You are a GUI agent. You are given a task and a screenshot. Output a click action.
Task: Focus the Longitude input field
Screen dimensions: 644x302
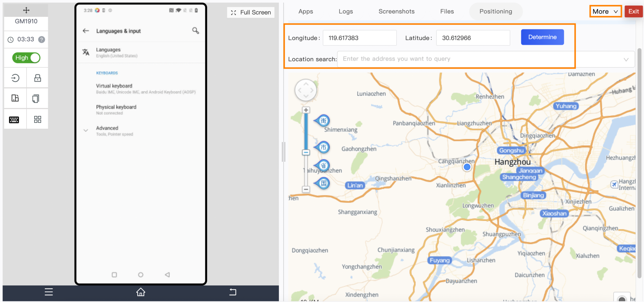click(360, 38)
